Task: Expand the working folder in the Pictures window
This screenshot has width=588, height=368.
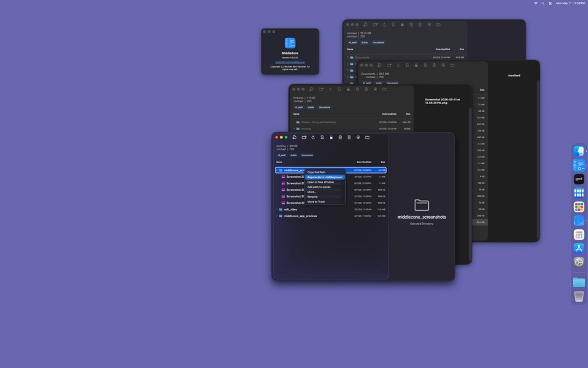Action: pos(294,129)
